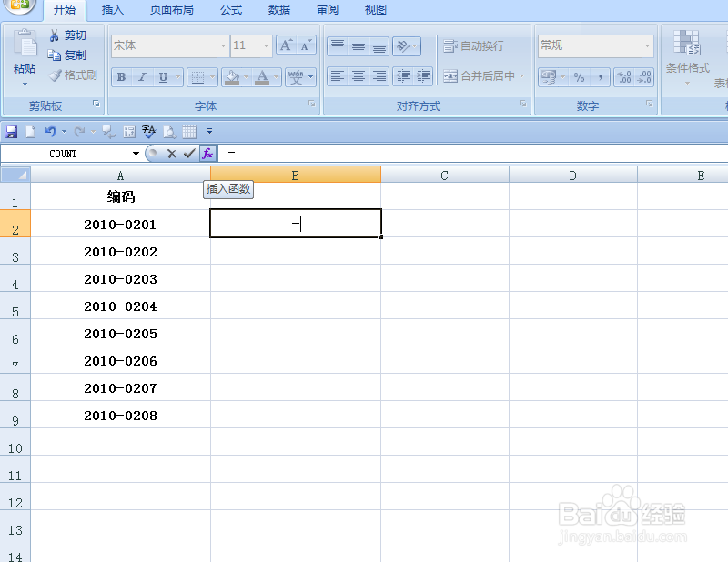Confirm formula entry with checkmark
Viewport: 728px width, 562px height.
[189, 153]
